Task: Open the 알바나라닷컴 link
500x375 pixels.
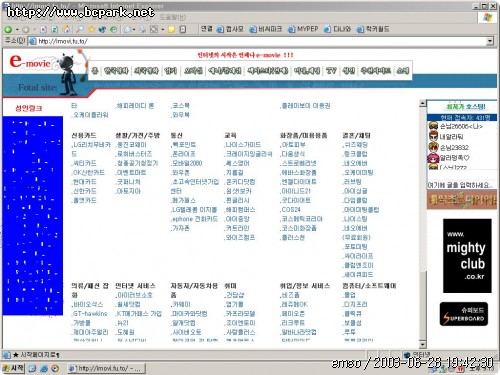Action: (x=298, y=332)
